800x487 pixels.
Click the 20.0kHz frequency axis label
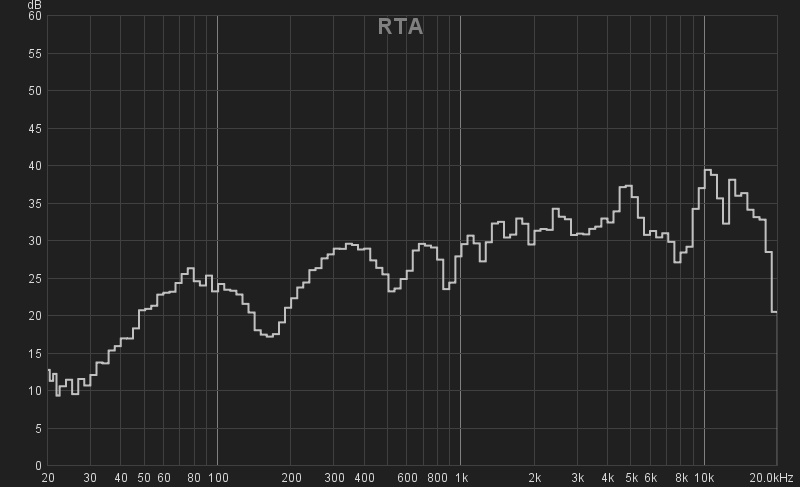771,478
